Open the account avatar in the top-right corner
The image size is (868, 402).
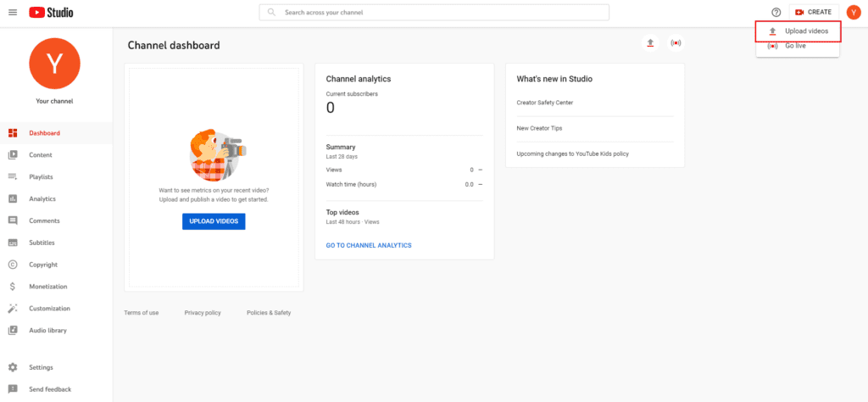click(x=853, y=12)
